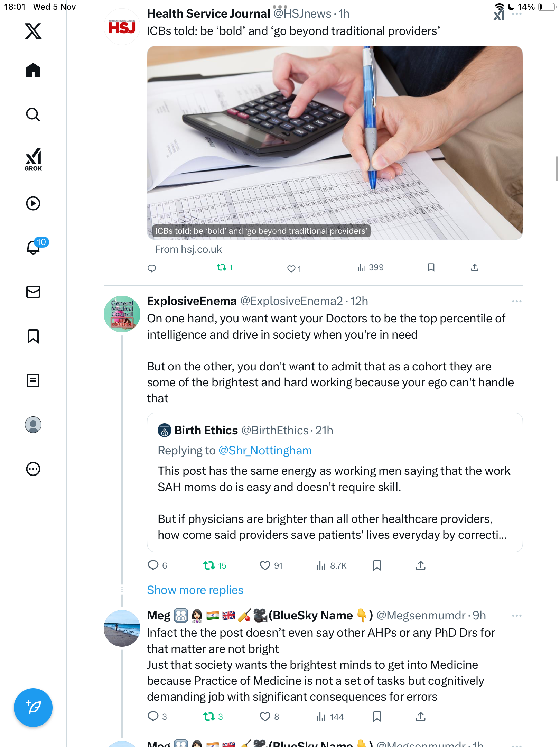Open Bookmarks in the left sidebar
The width and height of the screenshot is (560, 747).
coord(33,336)
